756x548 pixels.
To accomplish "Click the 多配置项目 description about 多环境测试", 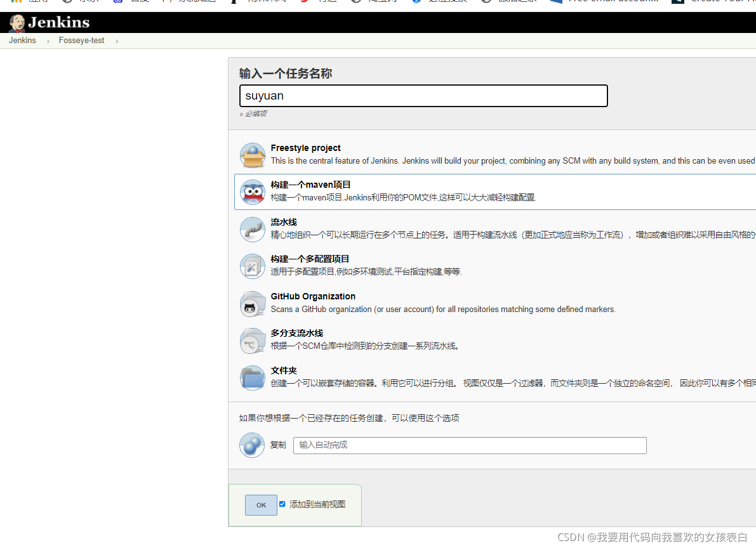I will (x=366, y=272).
